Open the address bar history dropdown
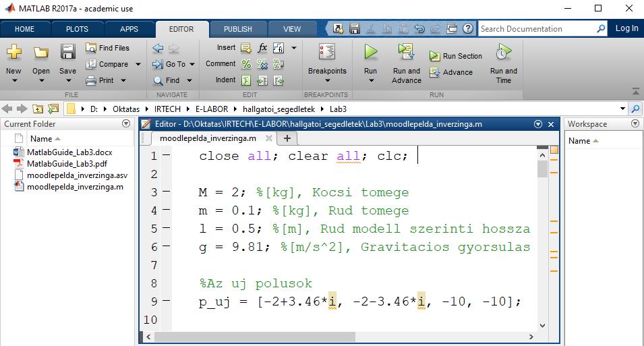The width and height of the screenshot is (644, 346). click(622, 109)
